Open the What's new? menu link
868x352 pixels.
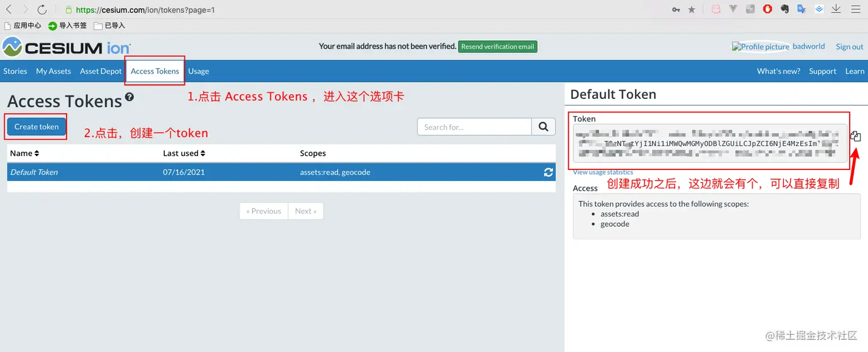[778, 71]
